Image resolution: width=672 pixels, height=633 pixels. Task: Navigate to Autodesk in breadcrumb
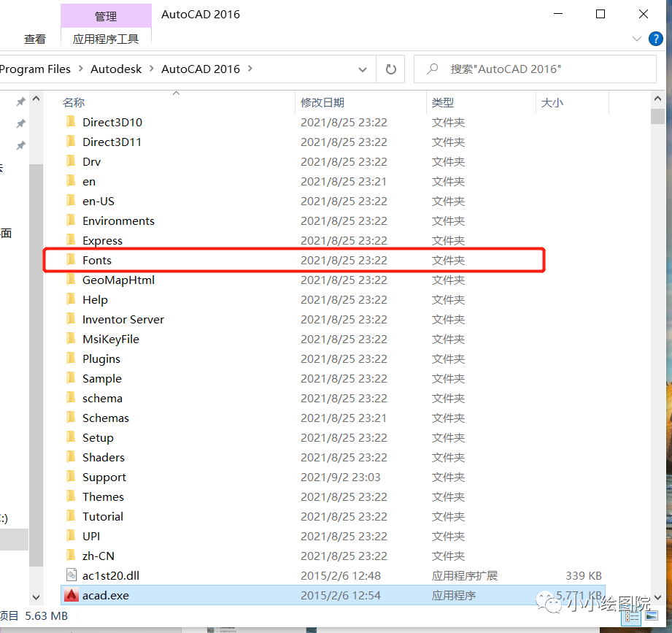click(x=116, y=69)
